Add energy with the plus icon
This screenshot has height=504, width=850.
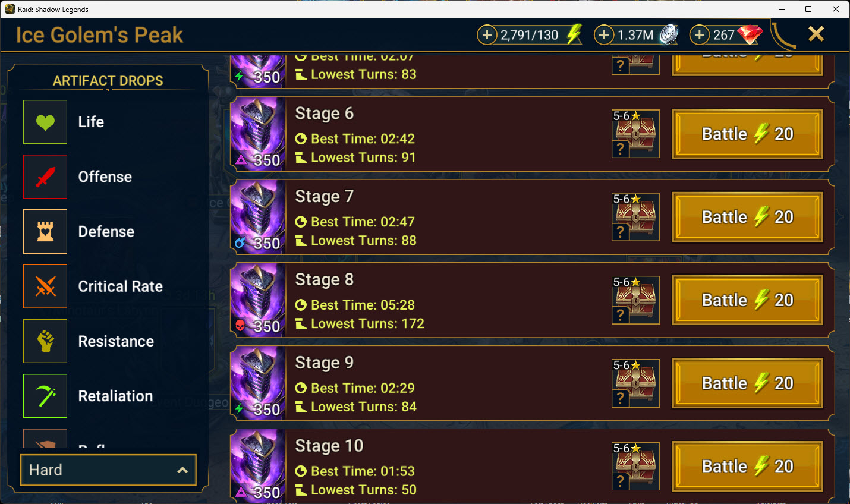[x=487, y=35]
